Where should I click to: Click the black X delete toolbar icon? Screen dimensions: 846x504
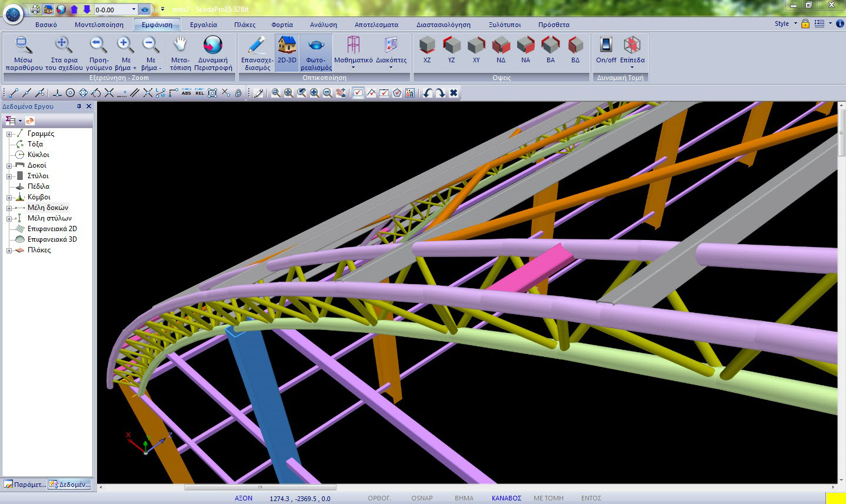[x=454, y=93]
